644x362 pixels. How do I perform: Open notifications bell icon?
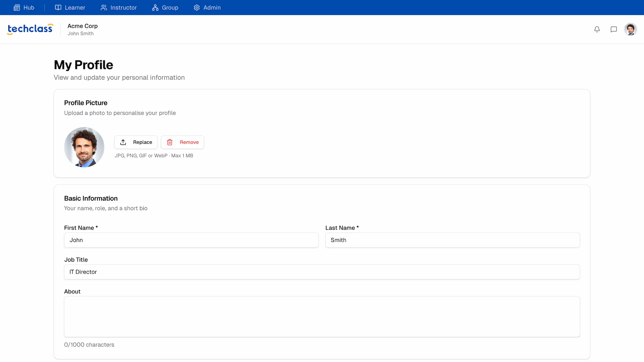coord(597,29)
